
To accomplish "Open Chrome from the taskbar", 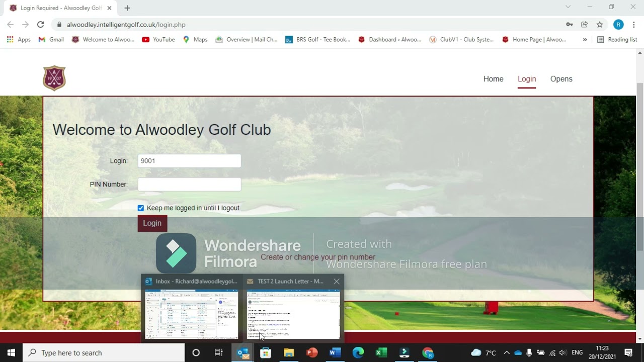I will pyautogui.click(x=428, y=352).
